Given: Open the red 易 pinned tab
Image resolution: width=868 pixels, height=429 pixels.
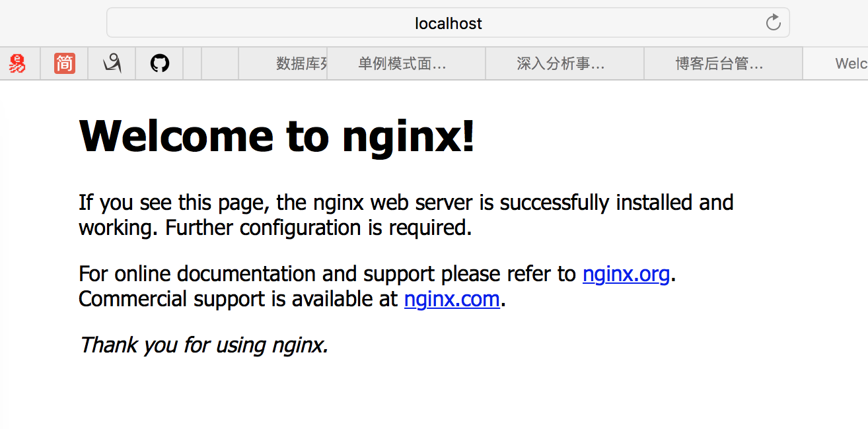Looking at the screenshot, I should pyautogui.click(x=17, y=64).
